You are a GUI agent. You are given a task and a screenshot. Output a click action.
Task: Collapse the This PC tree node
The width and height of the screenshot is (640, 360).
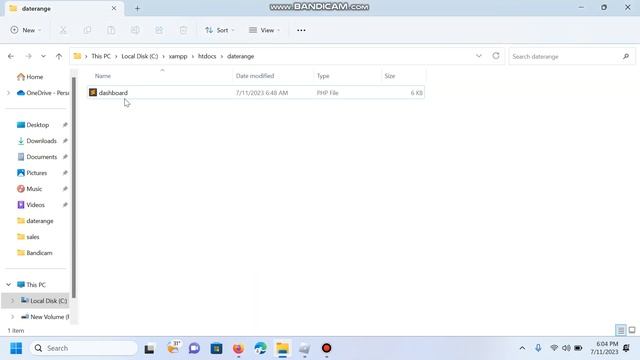9,284
